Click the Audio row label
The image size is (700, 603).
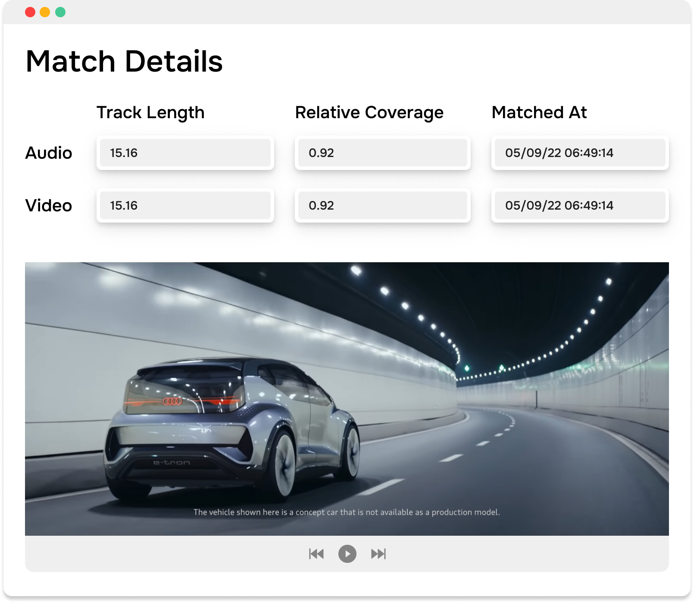coord(49,153)
